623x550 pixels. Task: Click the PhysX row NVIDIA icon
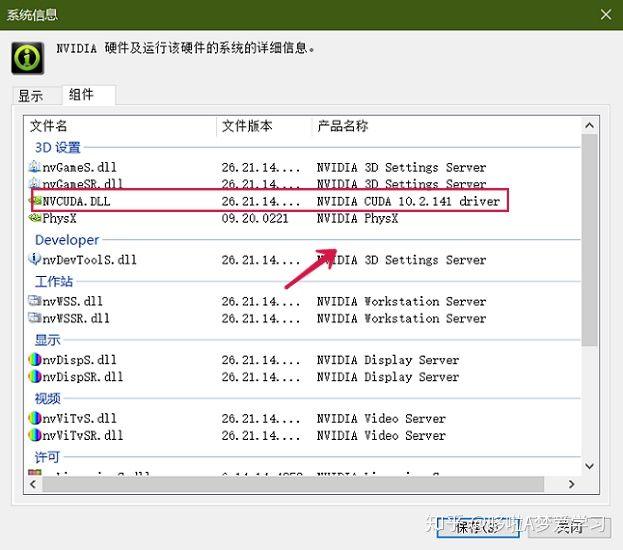pyautogui.click(x=35, y=218)
